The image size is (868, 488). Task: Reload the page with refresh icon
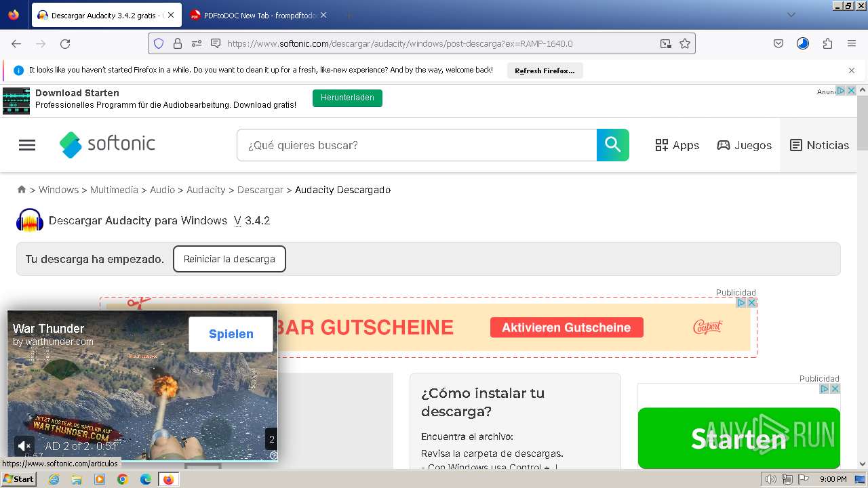(x=65, y=43)
